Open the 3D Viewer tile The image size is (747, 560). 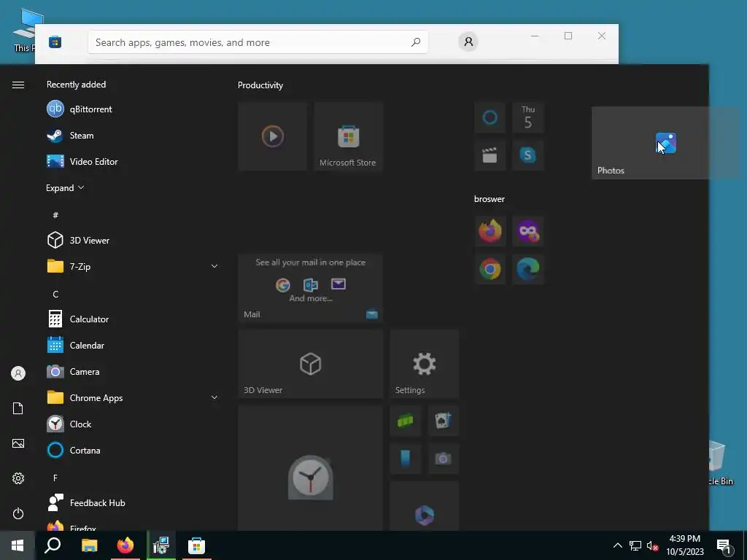pyautogui.click(x=311, y=364)
